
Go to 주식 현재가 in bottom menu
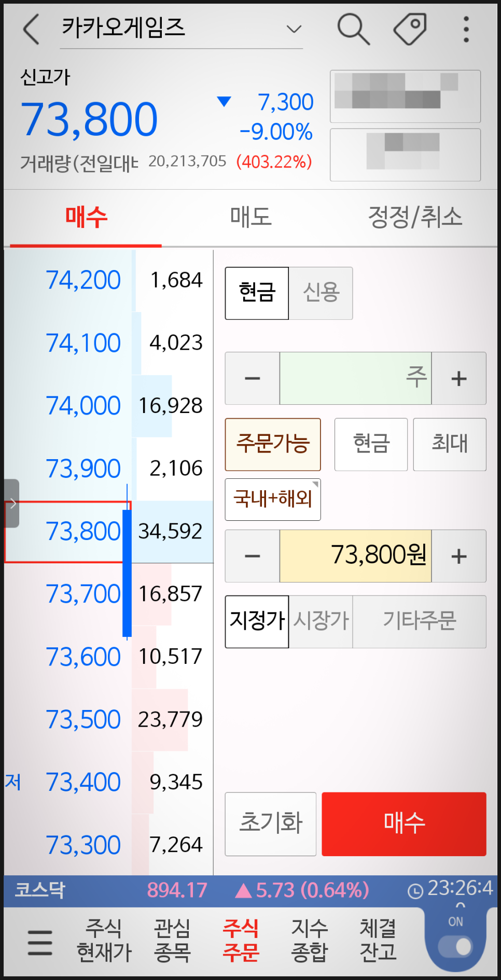104,940
